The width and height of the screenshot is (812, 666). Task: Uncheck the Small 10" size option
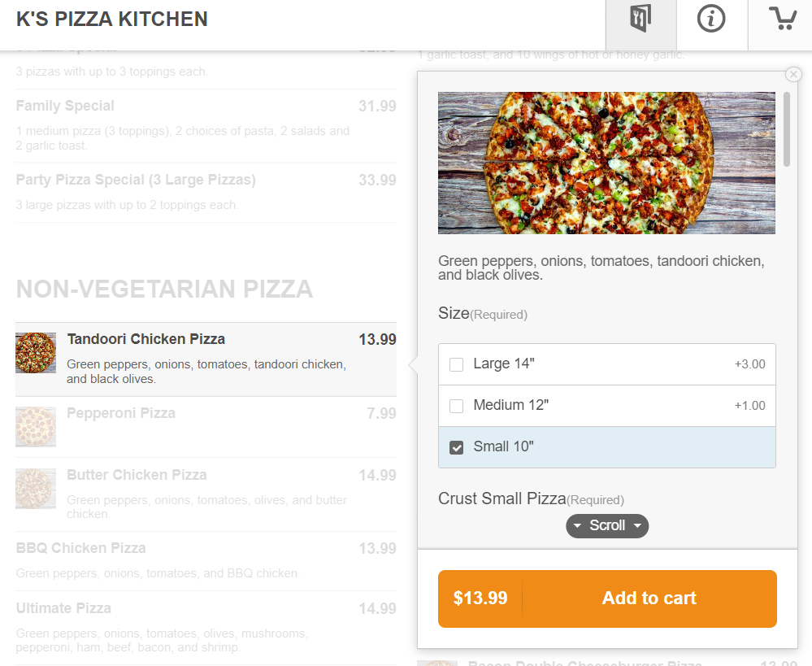[x=457, y=447]
